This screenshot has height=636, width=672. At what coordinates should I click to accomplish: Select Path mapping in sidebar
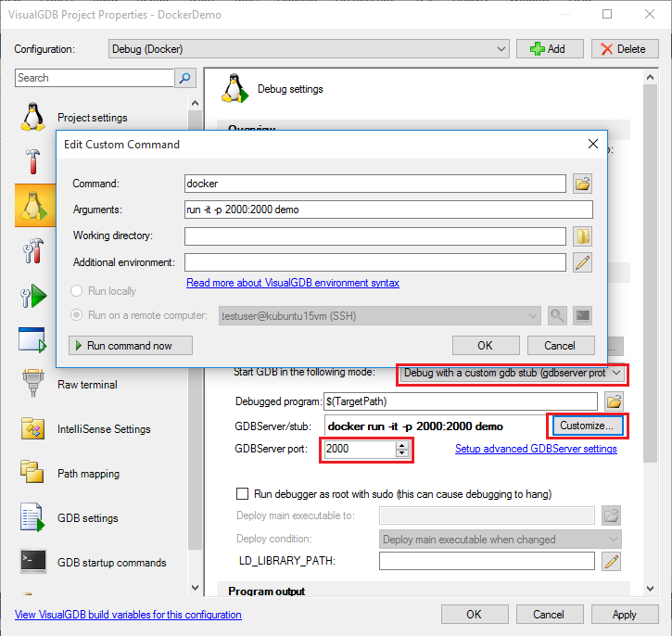pos(89,474)
